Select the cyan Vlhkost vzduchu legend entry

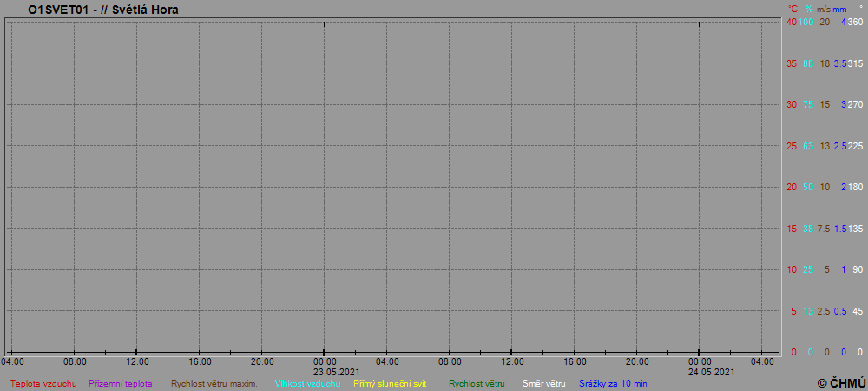pos(307,383)
